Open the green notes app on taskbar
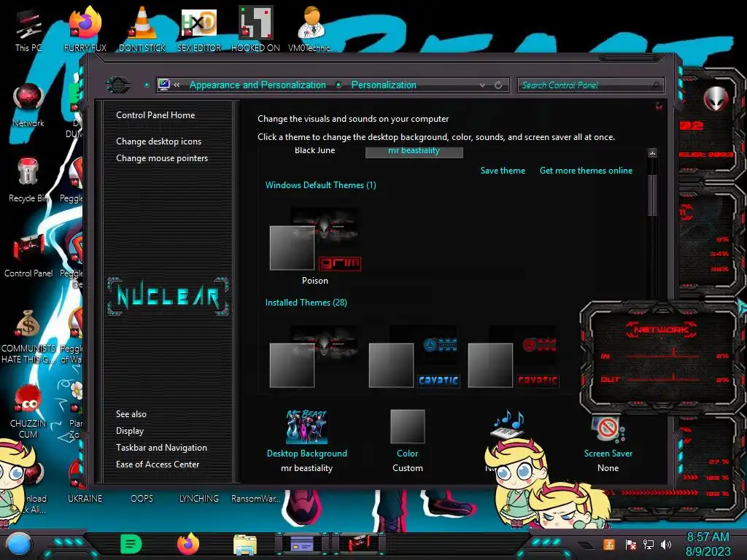The width and height of the screenshot is (747, 560). pos(131,544)
